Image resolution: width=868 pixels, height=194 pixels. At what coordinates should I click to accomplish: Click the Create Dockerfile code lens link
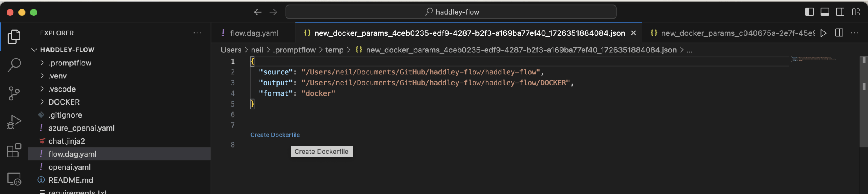tap(275, 135)
